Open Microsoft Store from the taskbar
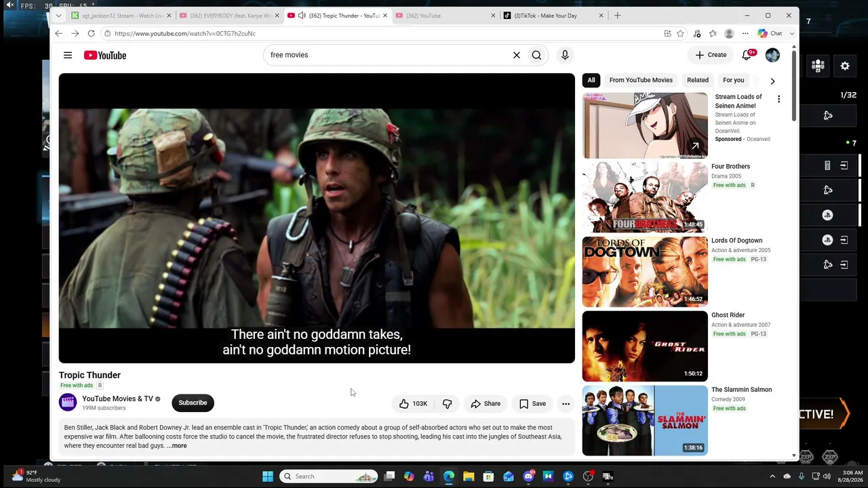 tap(488, 476)
